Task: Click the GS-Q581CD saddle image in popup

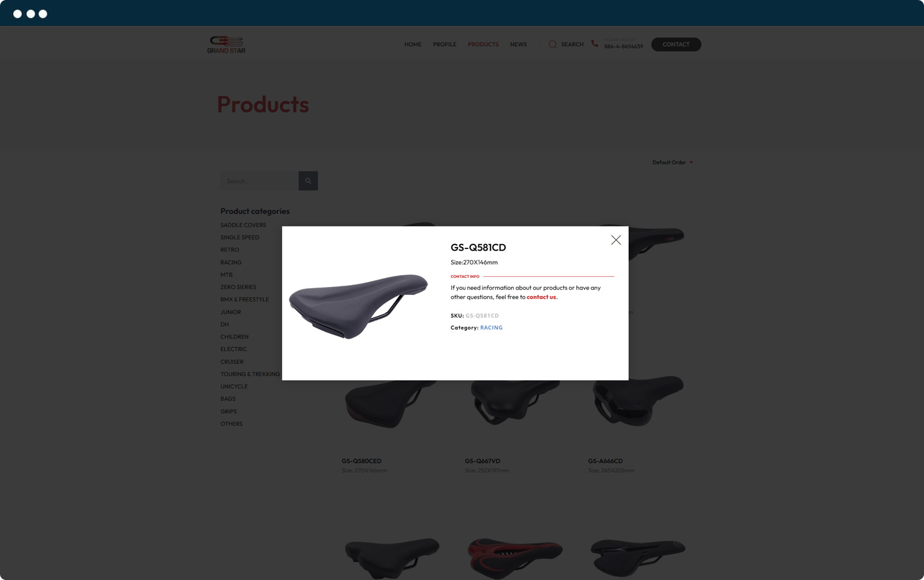Action: (x=359, y=306)
